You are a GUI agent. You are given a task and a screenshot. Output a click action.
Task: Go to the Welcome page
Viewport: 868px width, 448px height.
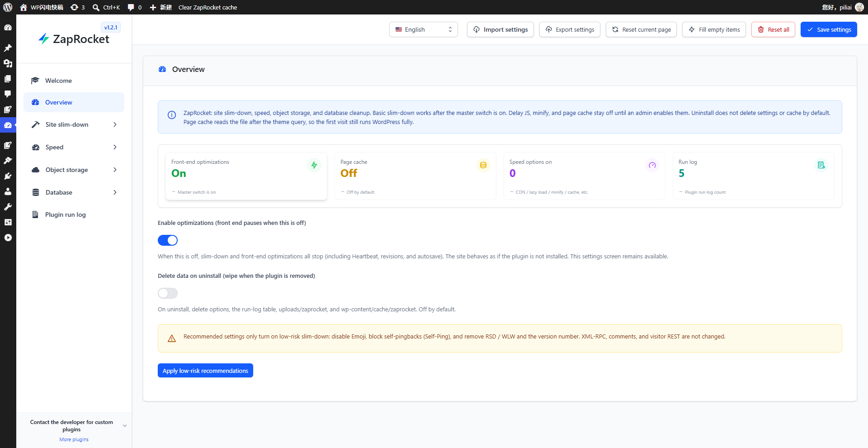74,81
